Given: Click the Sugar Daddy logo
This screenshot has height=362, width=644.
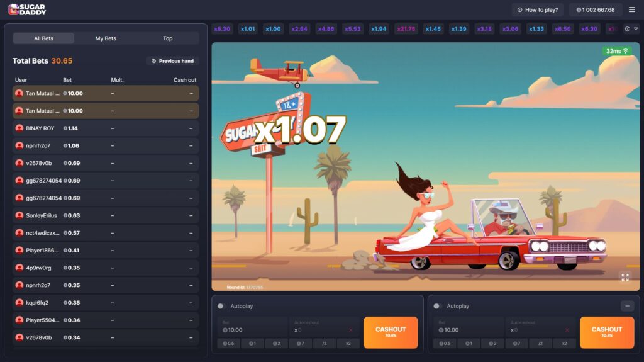Looking at the screenshot, I should pos(27,9).
